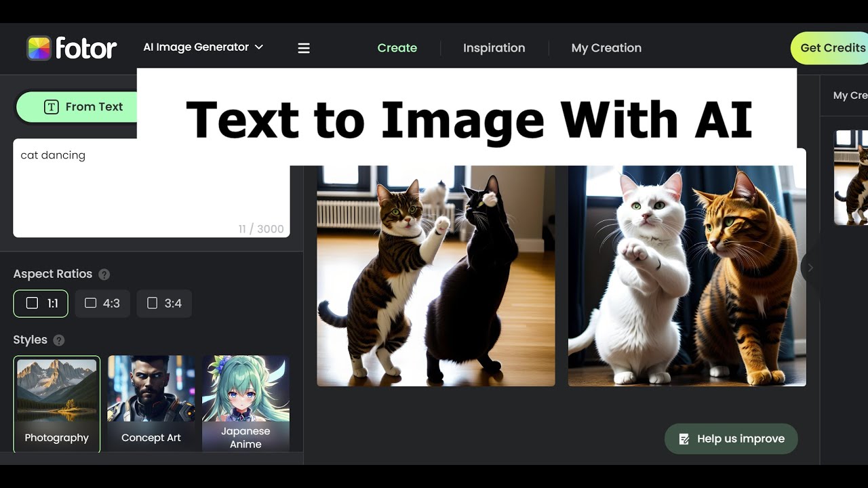Click the Help us improve button
Image resolution: width=868 pixels, height=488 pixels.
pos(731,439)
